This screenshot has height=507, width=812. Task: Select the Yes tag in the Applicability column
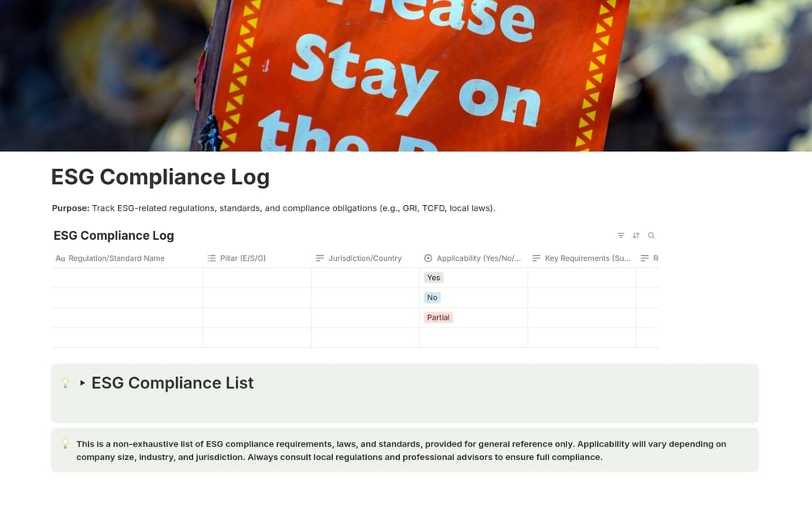433,277
